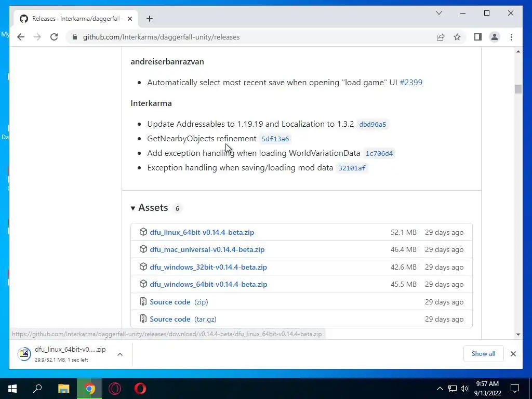Screen dimensions: 532x399
Task: Share this page via share icon
Action: click(x=441, y=37)
